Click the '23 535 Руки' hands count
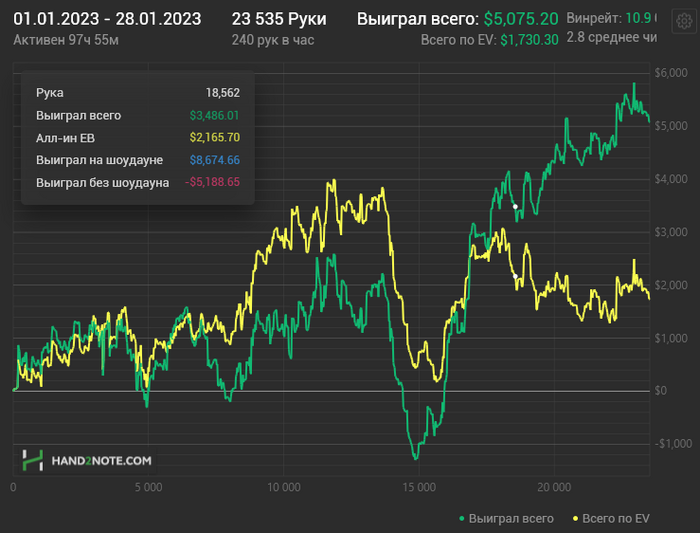The image size is (700, 533). click(279, 19)
